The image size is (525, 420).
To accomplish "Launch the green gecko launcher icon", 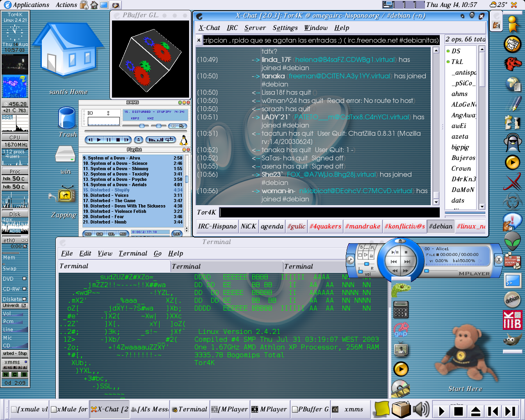I will tap(401, 290).
